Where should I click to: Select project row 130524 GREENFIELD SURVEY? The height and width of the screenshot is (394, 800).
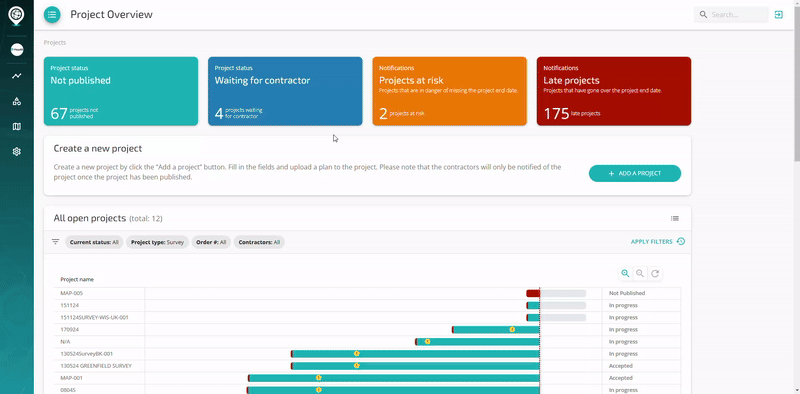[x=367, y=366]
